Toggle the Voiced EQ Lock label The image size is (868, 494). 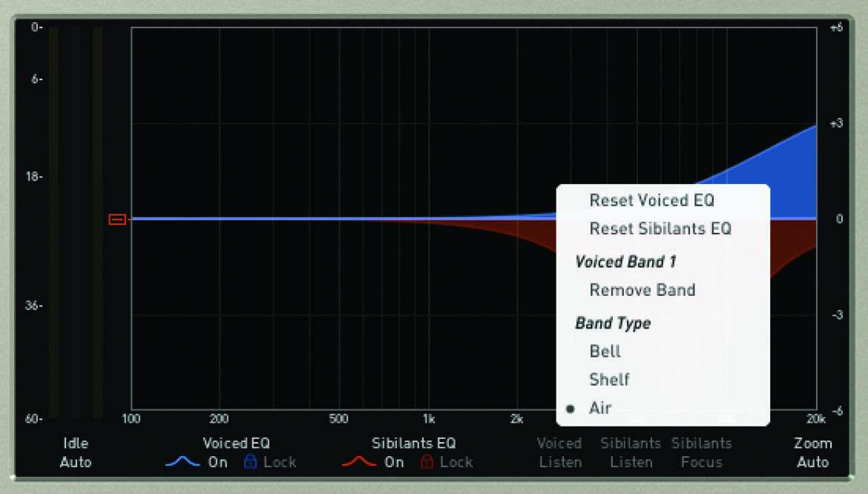pyautogui.click(x=280, y=462)
